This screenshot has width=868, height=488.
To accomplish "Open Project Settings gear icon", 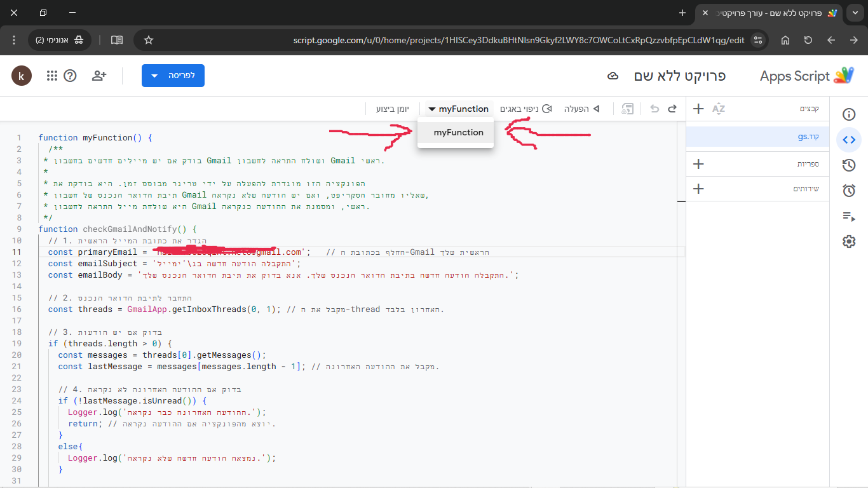I will point(849,241).
